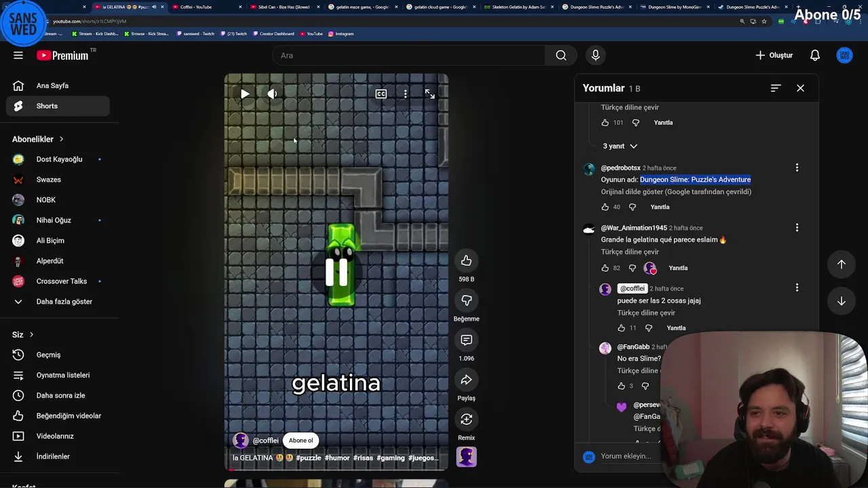Click the YouTube Premium logo
The height and width of the screenshot is (488, 868).
pyautogui.click(x=62, y=56)
